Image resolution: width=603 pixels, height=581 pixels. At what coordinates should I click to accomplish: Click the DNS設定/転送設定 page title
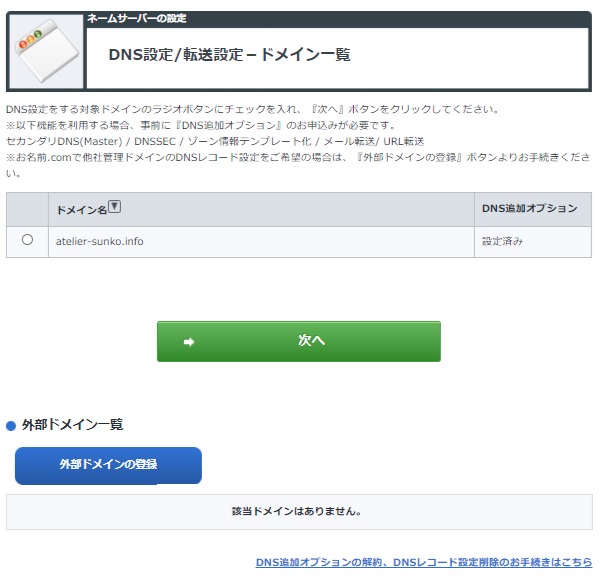click(230, 55)
